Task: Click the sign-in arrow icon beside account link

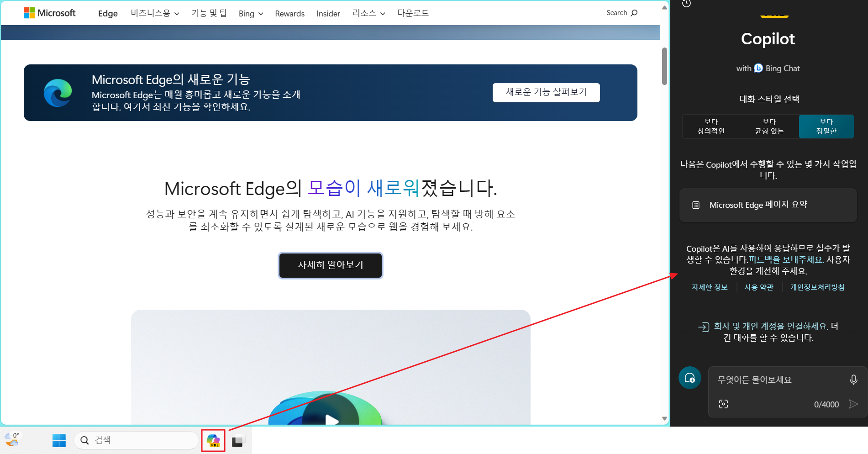Action: click(704, 327)
